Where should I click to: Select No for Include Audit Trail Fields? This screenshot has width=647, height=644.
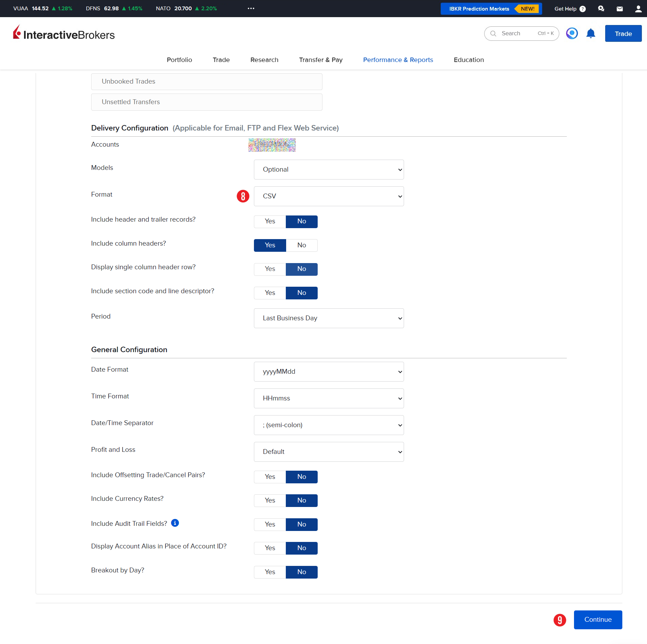pos(302,524)
